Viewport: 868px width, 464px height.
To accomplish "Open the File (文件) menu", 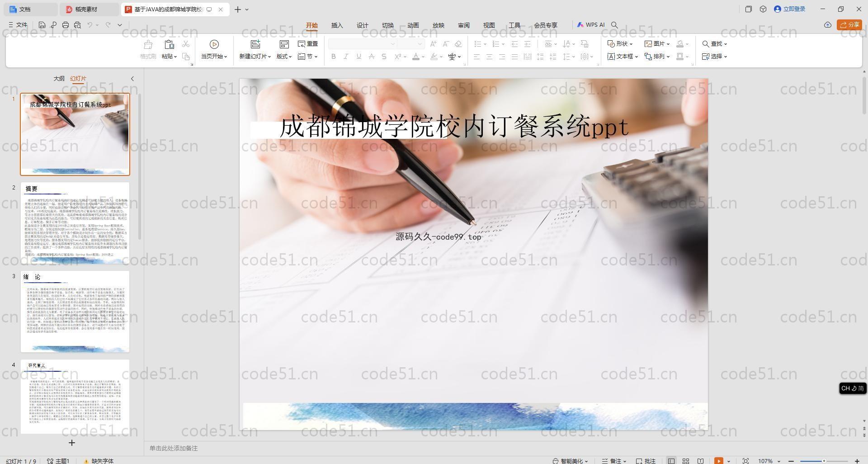I will tap(18, 25).
